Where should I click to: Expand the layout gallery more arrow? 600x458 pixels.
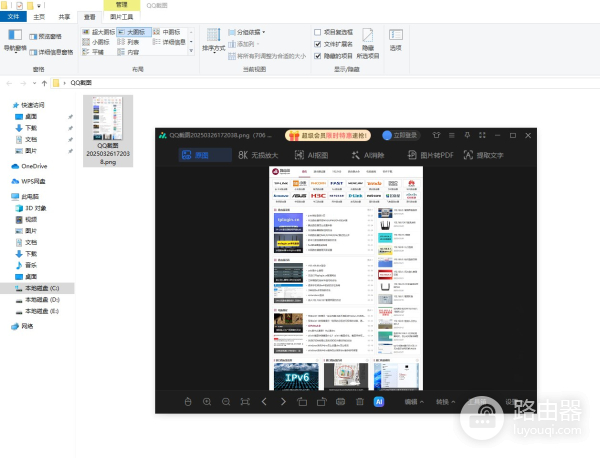[191, 51]
